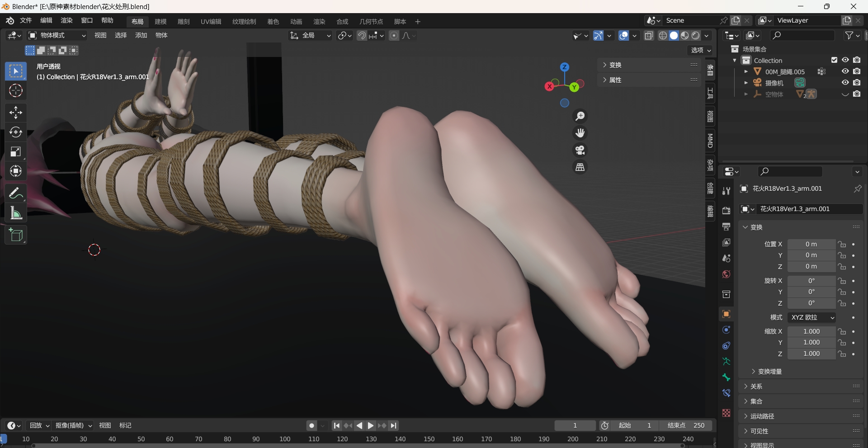
Task: Click the 标记 timeline menu button
Action: (125, 426)
